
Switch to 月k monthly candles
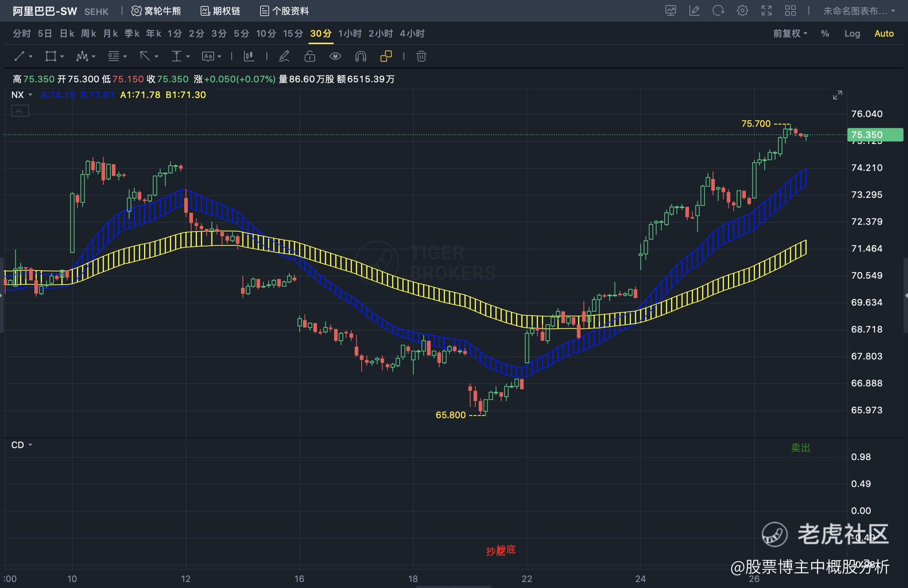tap(110, 34)
